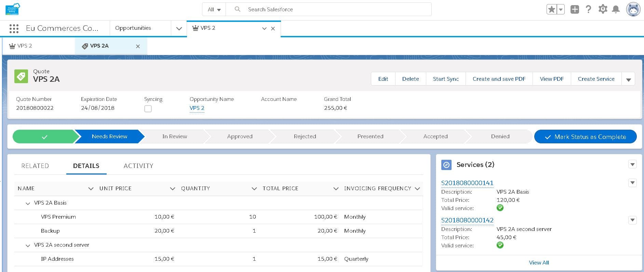This screenshot has width=644, height=272.
Task: Click the Create Service button
Action: click(596, 79)
